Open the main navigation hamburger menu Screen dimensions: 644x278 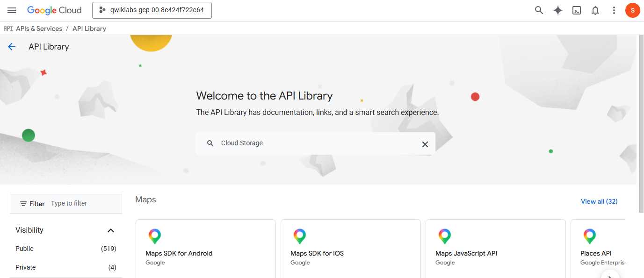12,10
